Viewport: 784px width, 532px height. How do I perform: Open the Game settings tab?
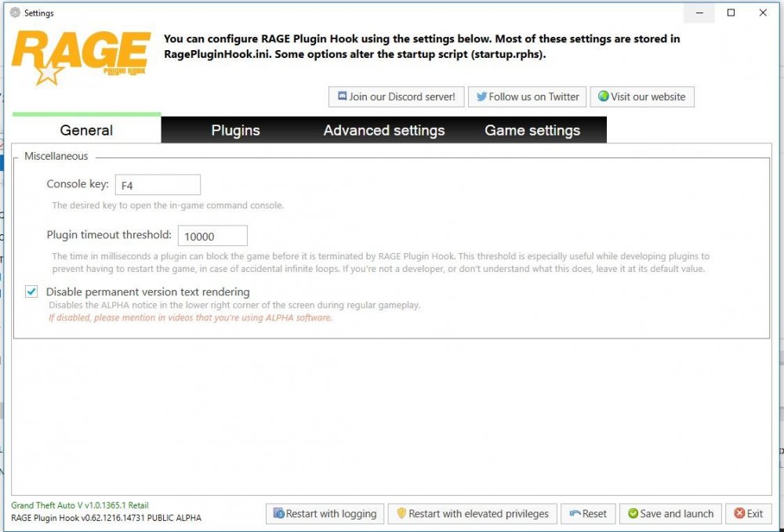[x=532, y=130]
